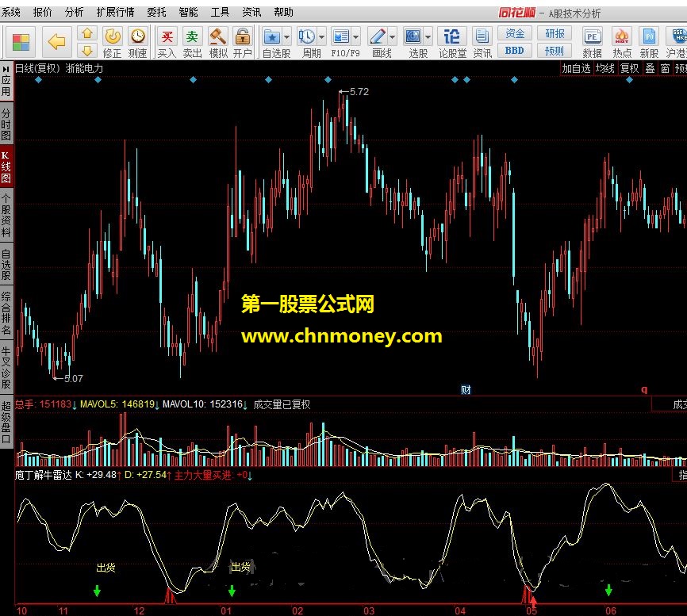Toggle the 均线 moving average display

pyautogui.click(x=605, y=68)
